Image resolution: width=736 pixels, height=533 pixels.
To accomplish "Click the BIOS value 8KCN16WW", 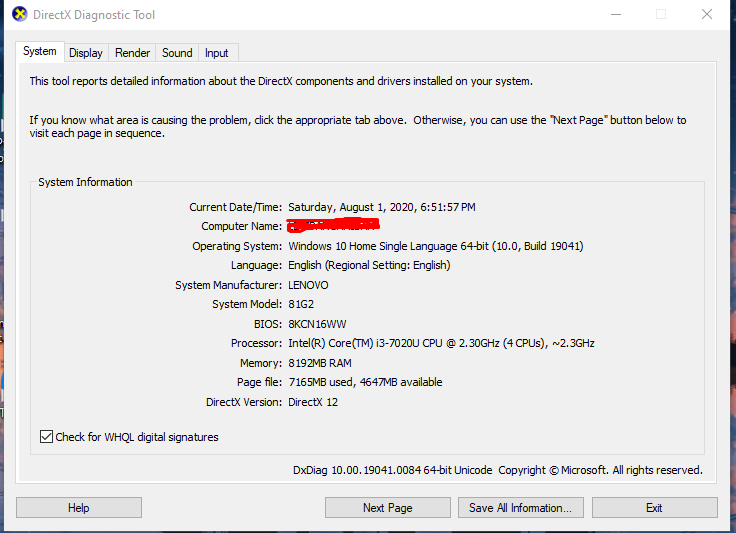I will [317, 324].
